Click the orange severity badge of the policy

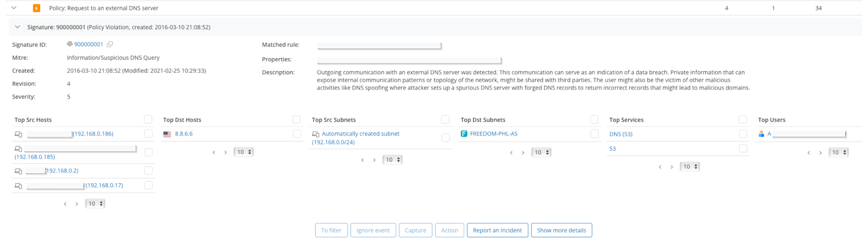[x=36, y=8]
